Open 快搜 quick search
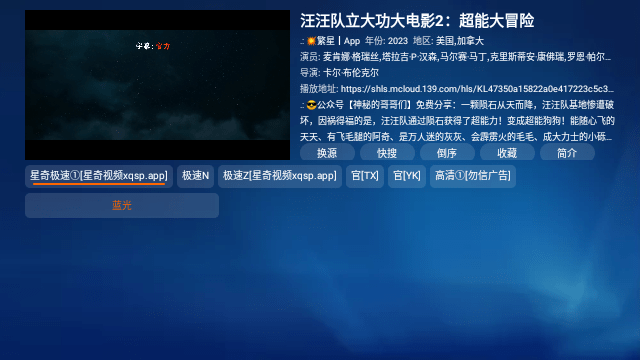The width and height of the screenshot is (640, 360). point(387,152)
